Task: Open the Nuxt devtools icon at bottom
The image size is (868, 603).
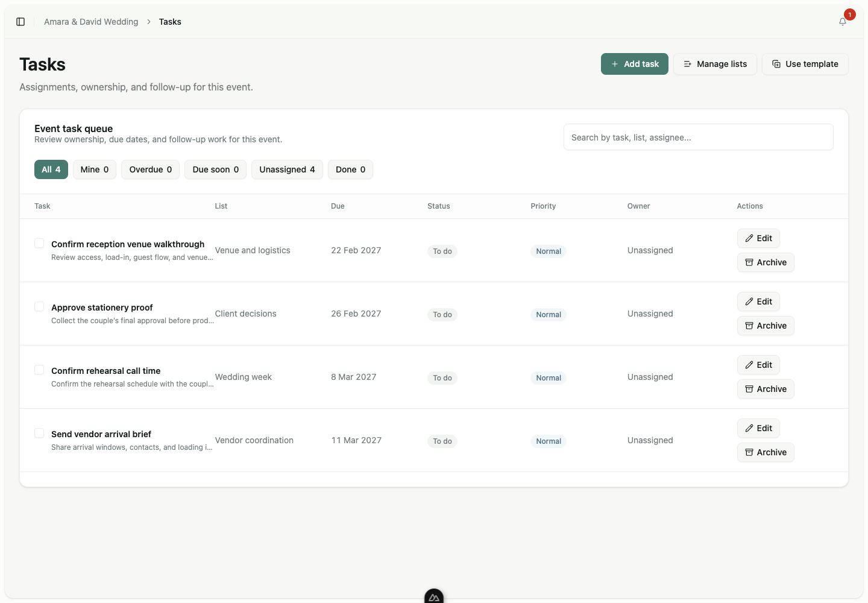Action: 434,596
